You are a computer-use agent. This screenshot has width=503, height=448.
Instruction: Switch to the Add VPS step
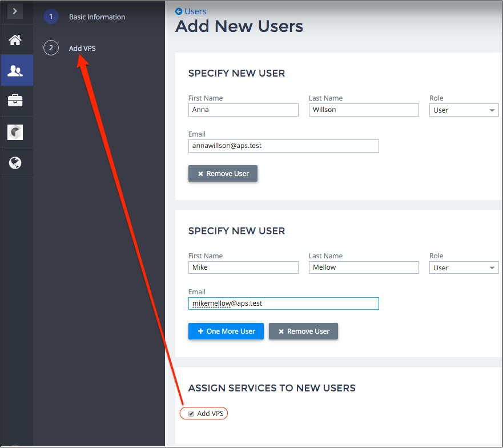click(x=82, y=49)
